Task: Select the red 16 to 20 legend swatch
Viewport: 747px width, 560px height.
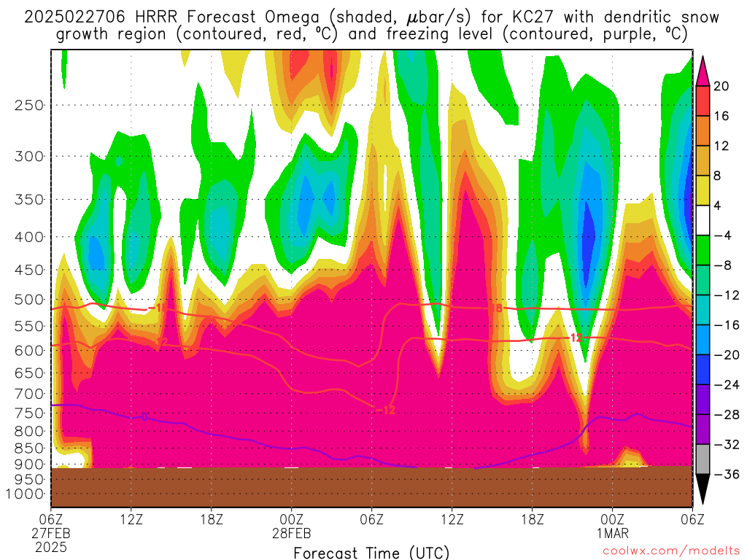Action: click(x=703, y=101)
